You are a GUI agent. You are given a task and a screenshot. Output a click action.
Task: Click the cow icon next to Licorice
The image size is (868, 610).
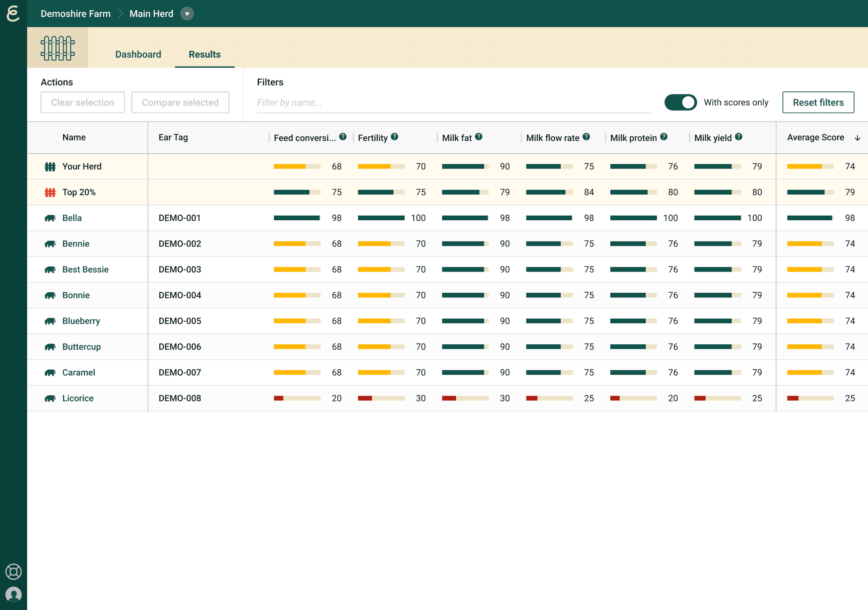pyautogui.click(x=50, y=398)
